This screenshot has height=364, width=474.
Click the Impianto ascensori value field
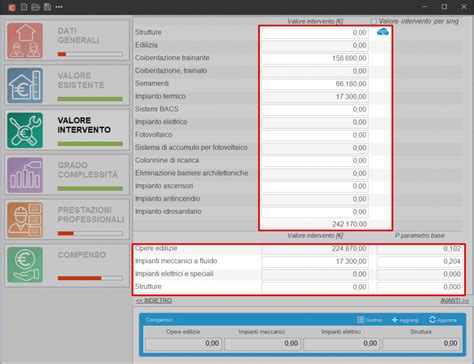point(315,186)
